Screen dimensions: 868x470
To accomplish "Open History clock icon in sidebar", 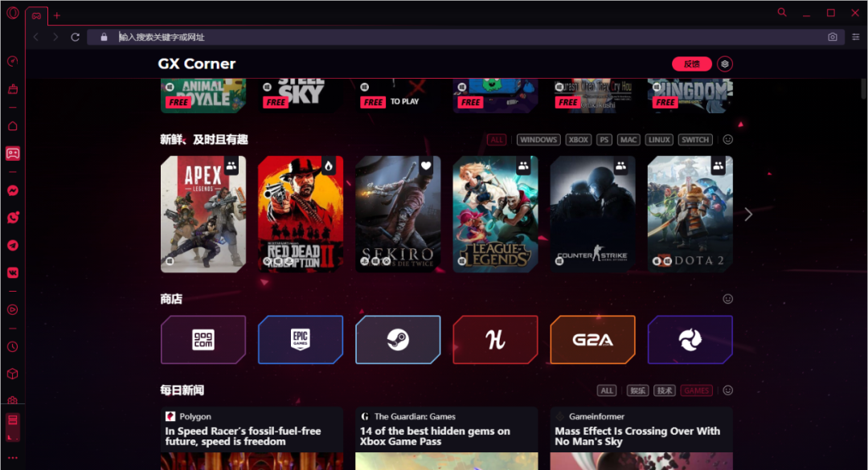I will tap(12, 347).
